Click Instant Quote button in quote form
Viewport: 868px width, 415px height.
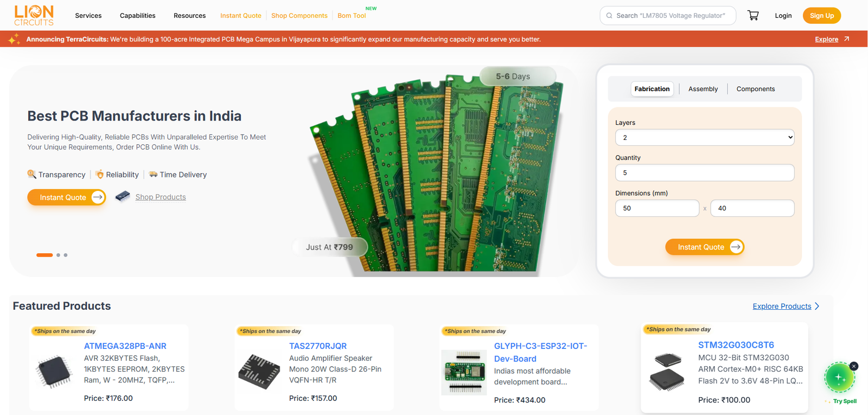coord(705,247)
